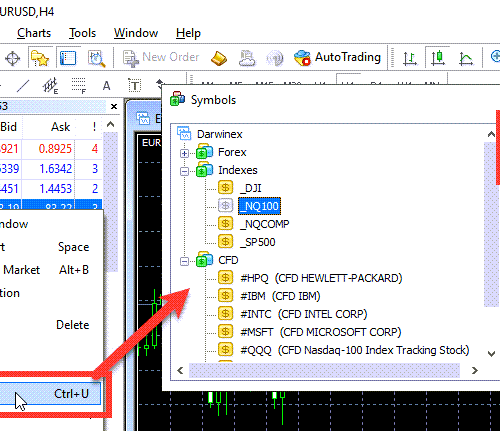Screen dimensions: 500x431
Task: Toggle the Market Watch panel icon
Action: click(68, 58)
